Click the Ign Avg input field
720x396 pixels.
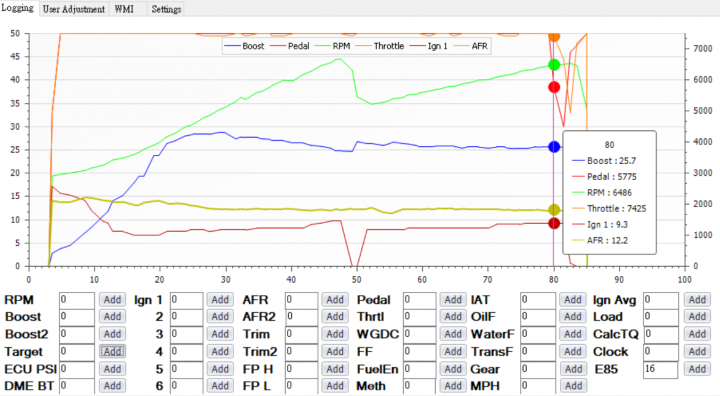click(x=660, y=300)
